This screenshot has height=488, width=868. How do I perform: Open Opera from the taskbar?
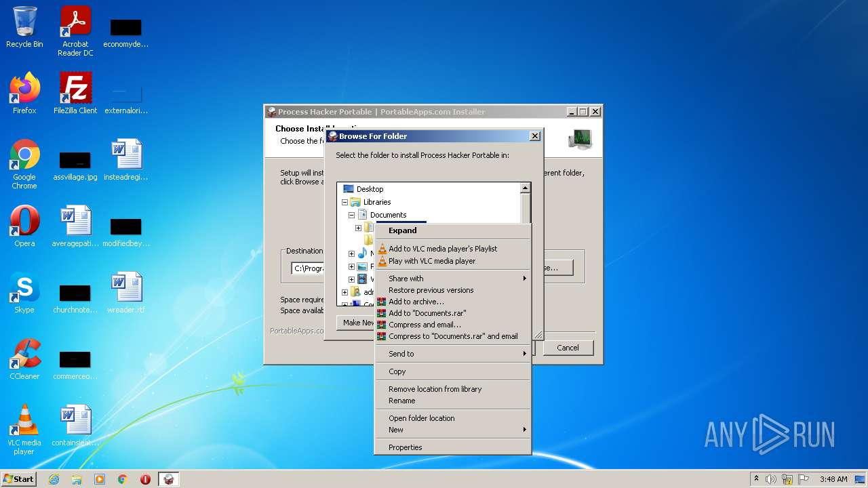(x=145, y=479)
